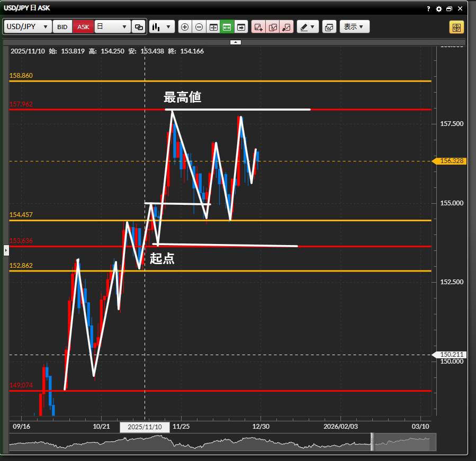Click the yellow crosshair target icon
Image resolution: width=476 pixels, height=461 pixels.
pos(456,27)
